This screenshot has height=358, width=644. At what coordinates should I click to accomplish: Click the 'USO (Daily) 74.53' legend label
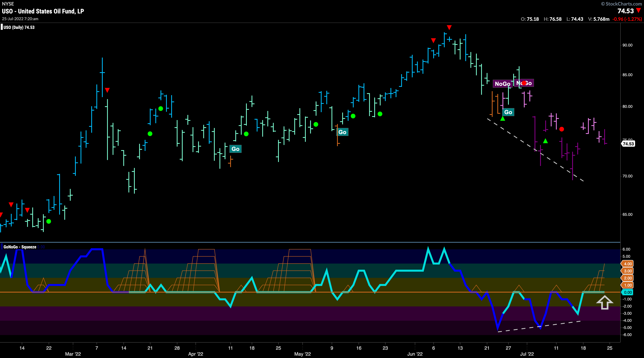click(x=19, y=27)
